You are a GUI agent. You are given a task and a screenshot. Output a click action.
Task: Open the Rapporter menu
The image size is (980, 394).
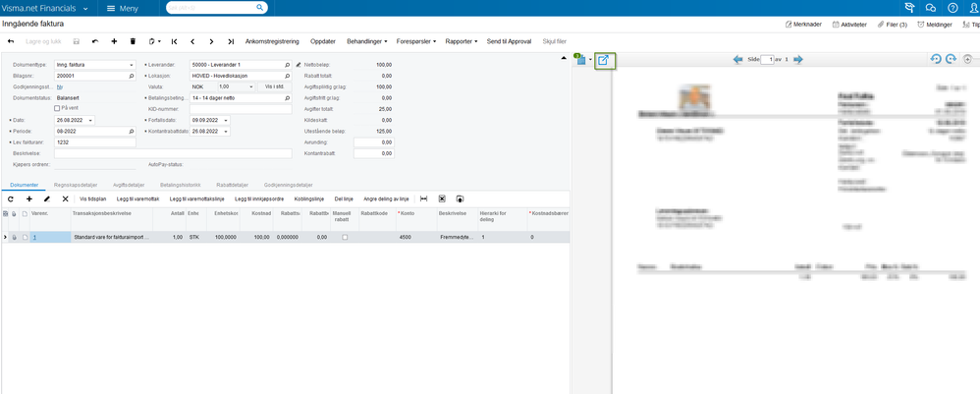[x=462, y=41]
